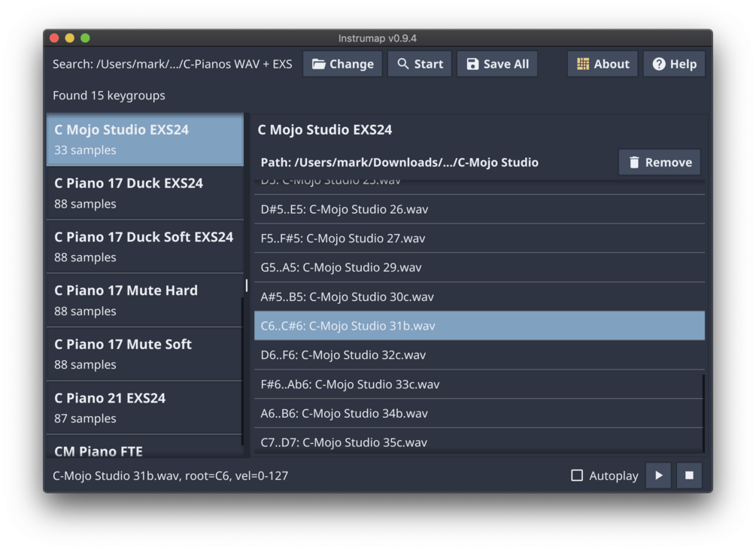Click the sample list scrollbar
This screenshot has height=550, width=756.
click(x=703, y=414)
